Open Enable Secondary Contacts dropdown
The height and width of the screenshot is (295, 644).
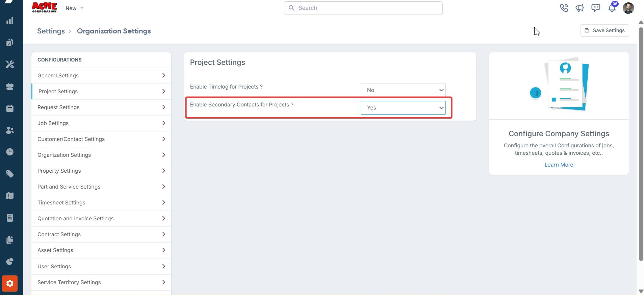point(403,108)
